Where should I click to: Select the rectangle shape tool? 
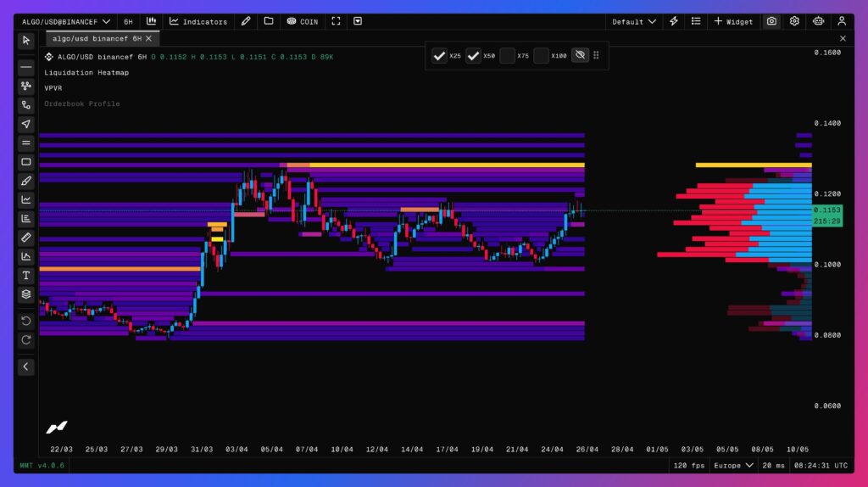[x=26, y=162]
